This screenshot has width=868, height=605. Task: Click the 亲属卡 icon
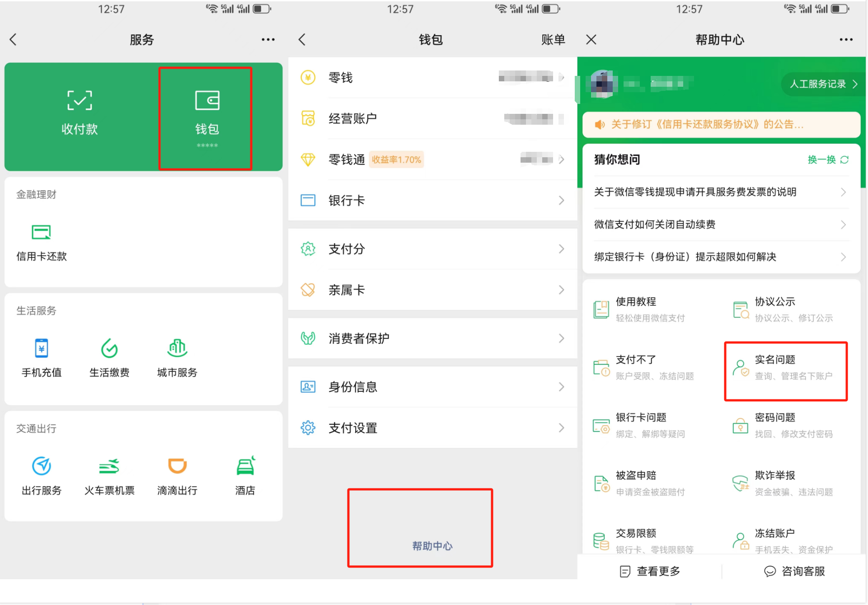308,290
